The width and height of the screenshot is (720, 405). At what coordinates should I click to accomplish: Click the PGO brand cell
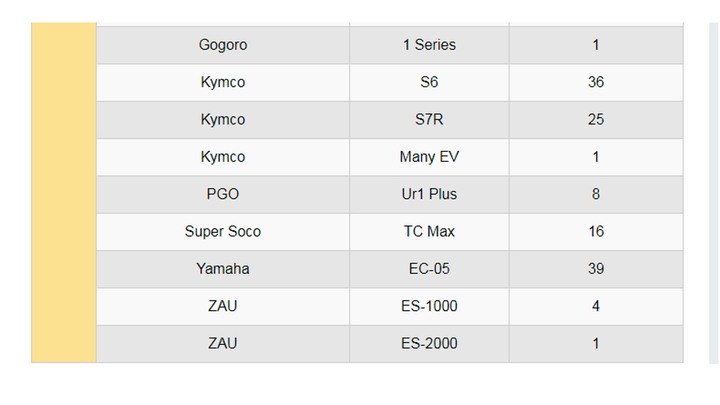pos(223,194)
